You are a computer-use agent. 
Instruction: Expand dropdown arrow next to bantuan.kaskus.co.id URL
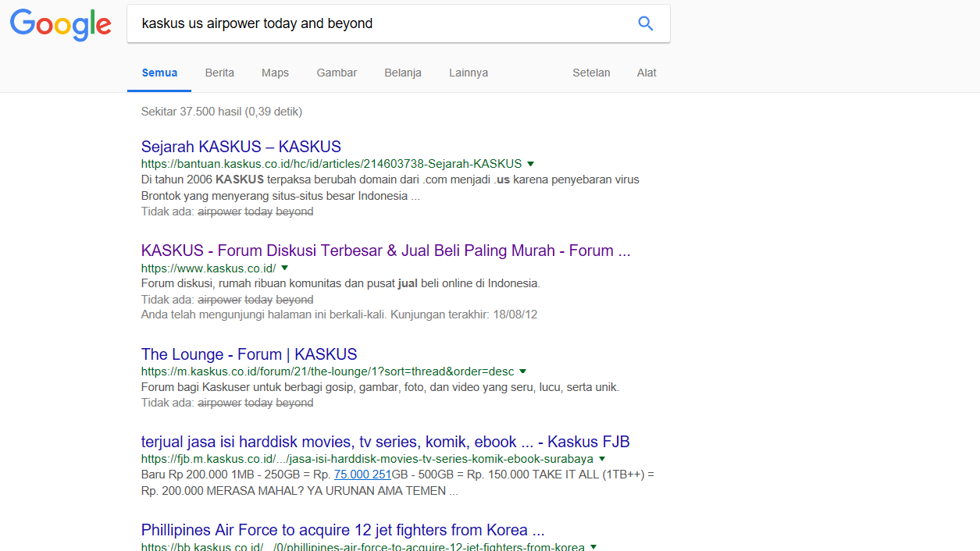point(531,164)
